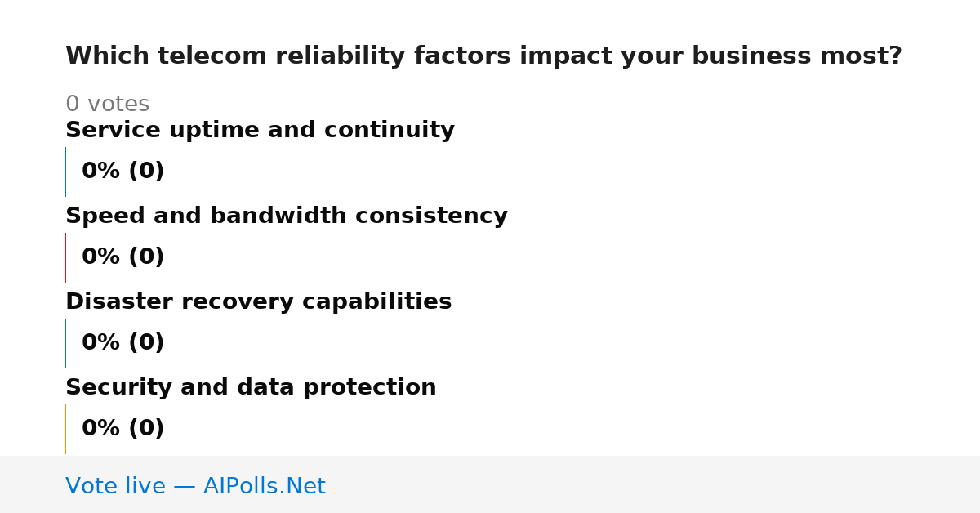Select the Service uptime and continuity option

tap(260, 131)
